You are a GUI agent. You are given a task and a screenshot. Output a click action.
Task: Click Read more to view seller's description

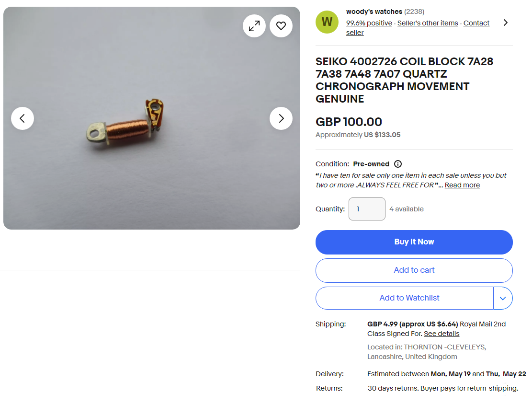click(x=462, y=185)
